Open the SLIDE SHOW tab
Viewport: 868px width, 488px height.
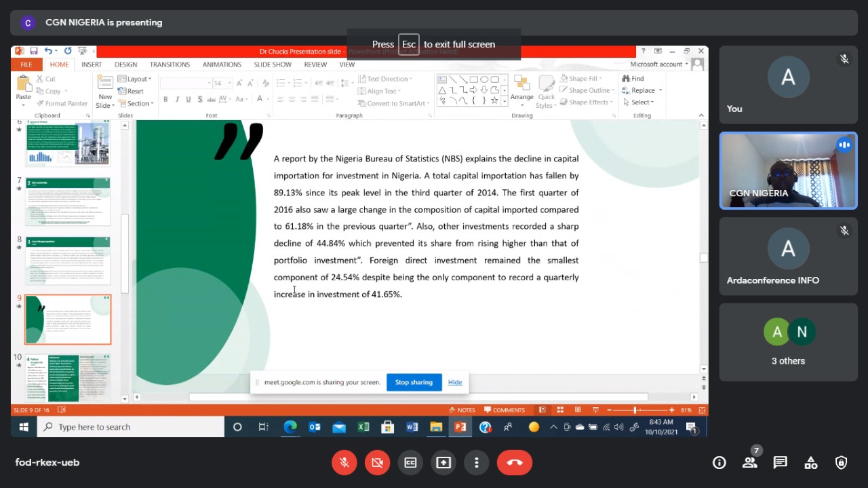(273, 64)
